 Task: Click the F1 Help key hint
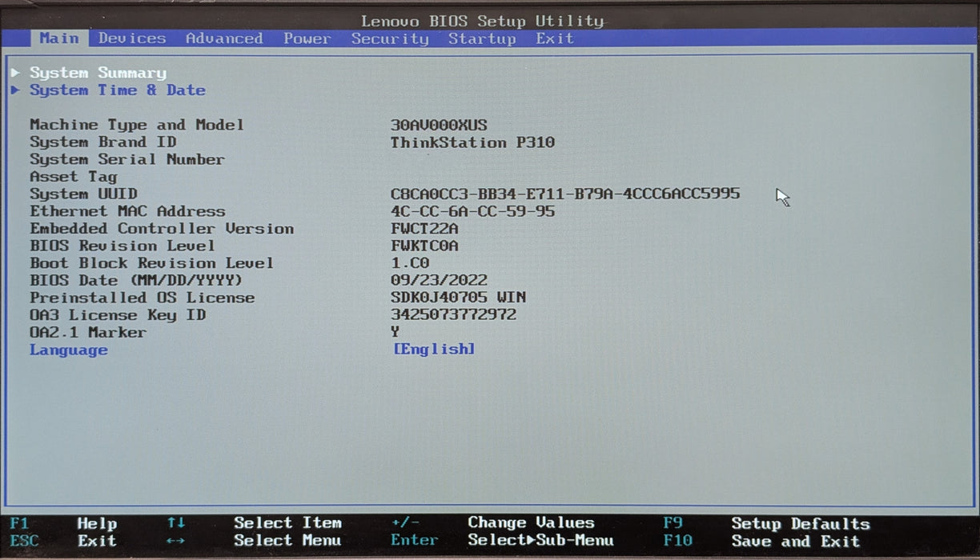click(64, 523)
